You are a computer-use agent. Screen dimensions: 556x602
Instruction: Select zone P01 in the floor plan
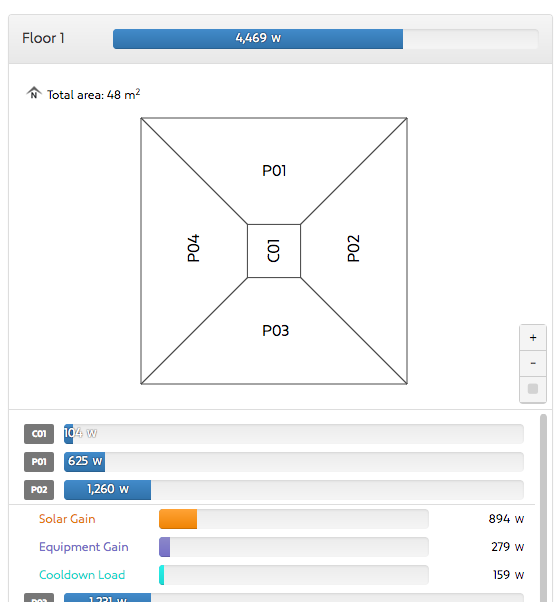pos(274,170)
